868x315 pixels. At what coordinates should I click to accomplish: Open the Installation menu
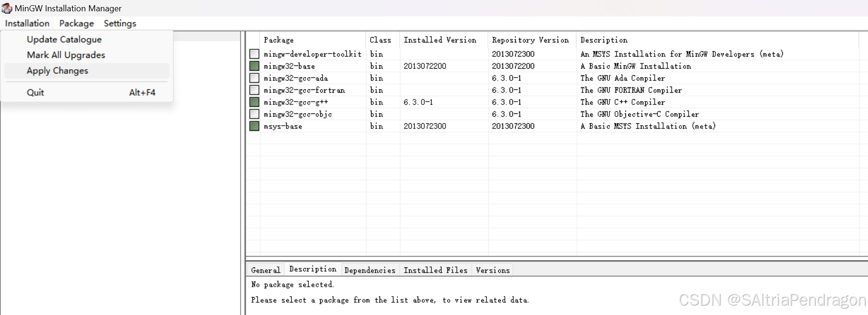tap(27, 23)
